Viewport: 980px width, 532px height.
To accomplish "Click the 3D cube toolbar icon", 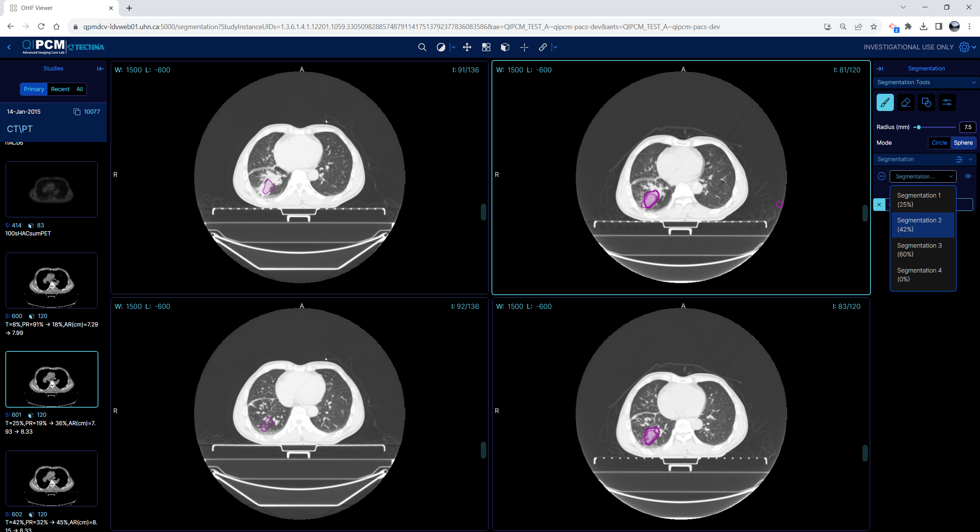I will pyautogui.click(x=505, y=47).
